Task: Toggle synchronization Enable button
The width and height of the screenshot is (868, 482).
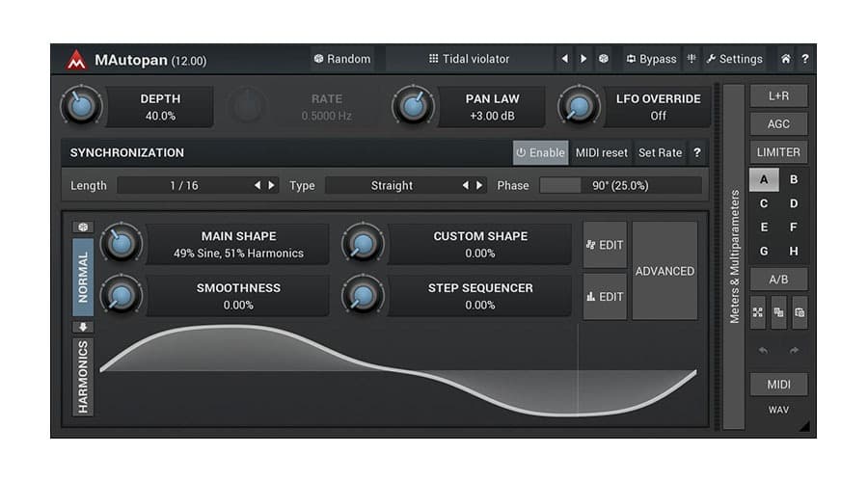Action: pos(540,152)
